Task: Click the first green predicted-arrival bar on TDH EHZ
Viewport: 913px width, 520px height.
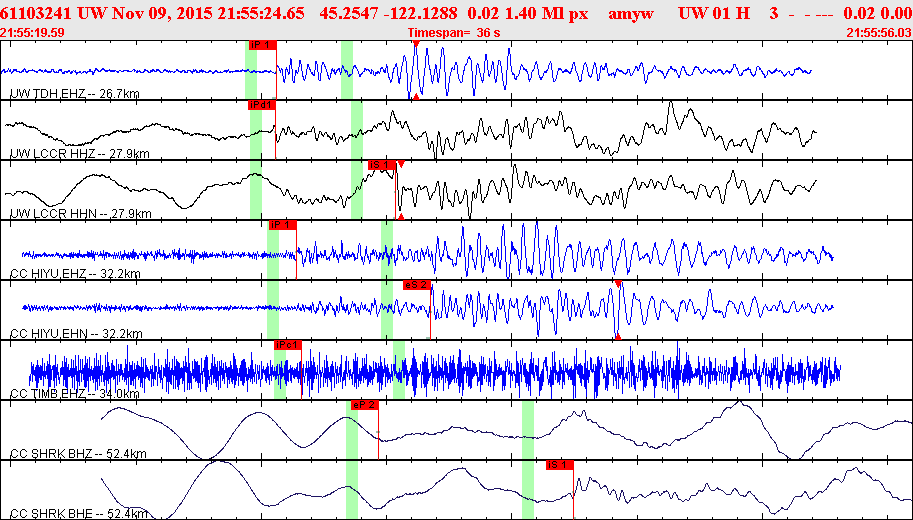Action: click(251, 70)
